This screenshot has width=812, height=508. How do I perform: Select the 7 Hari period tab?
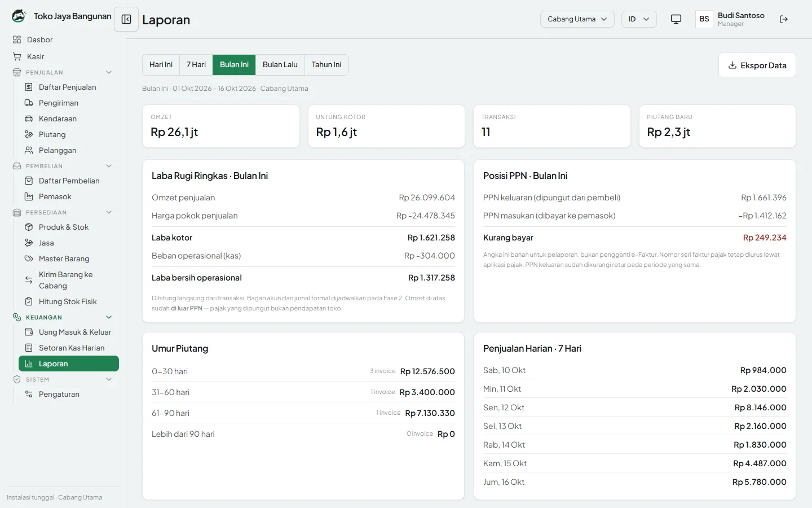point(196,65)
